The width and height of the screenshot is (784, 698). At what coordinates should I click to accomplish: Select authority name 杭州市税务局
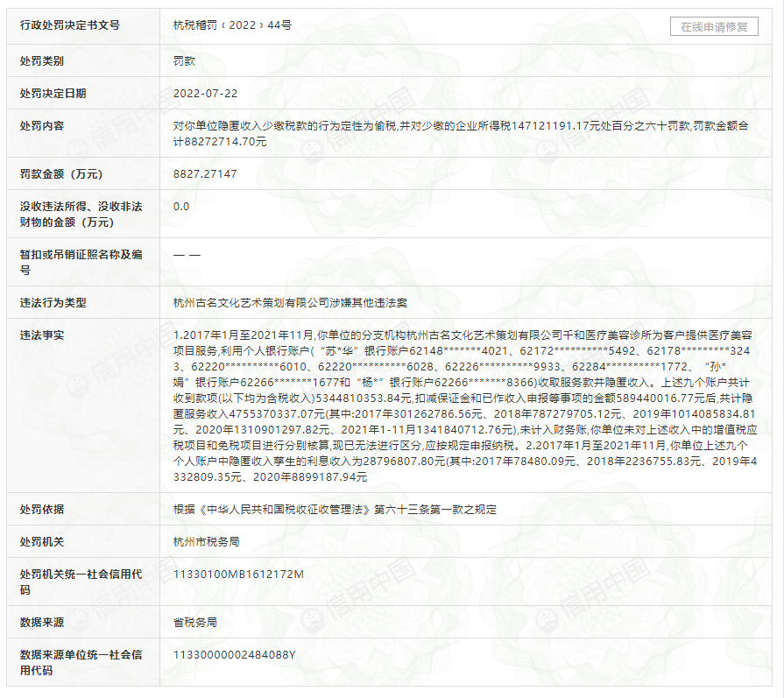point(206,542)
